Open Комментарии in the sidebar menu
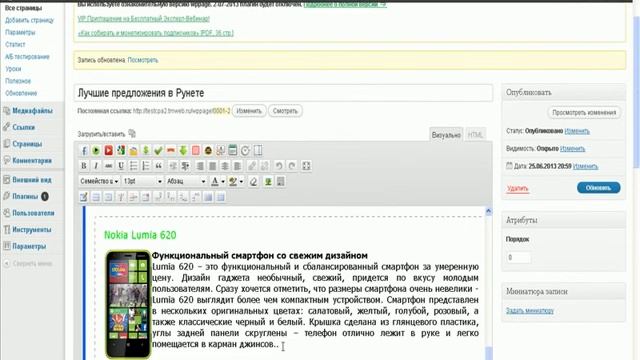640x360 pixels. 32,161
